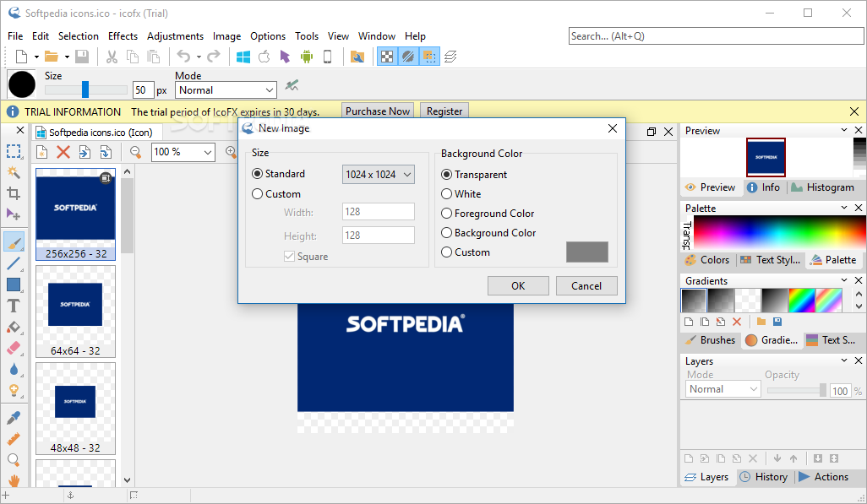Switch to the Colors tab
Screen dimensions: 867x504
coord(707,260)
